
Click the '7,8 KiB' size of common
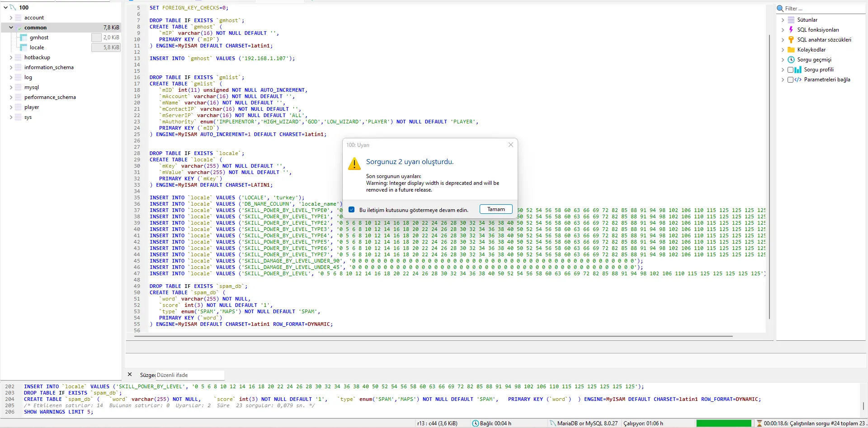[111, 28]
